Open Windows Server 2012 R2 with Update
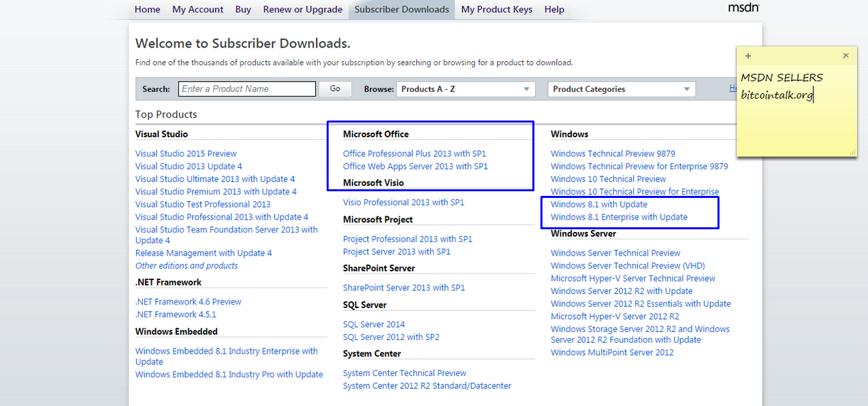The image size is (868, 406). pos(622,291)
